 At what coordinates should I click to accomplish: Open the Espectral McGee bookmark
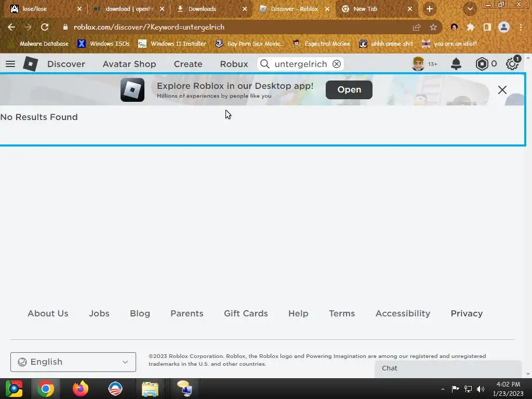pyautogui.click(x=321, y=44)
